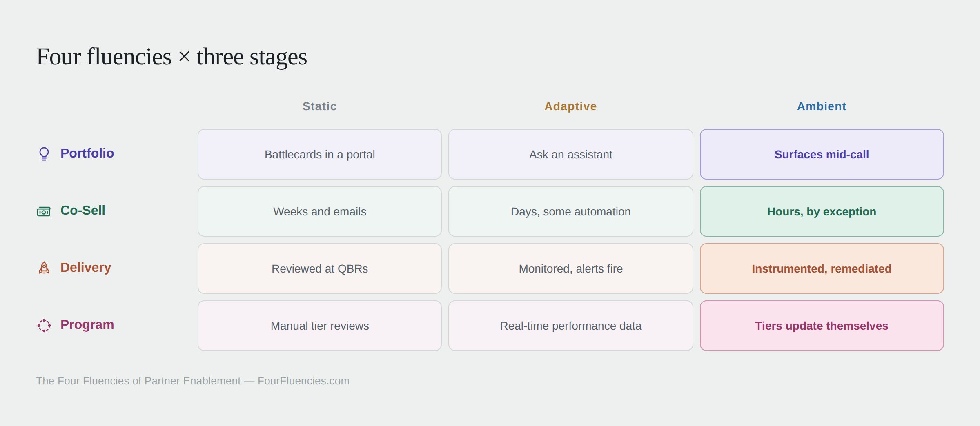
Task: Click the Delivery rocket icon
Action: point(44,268)
